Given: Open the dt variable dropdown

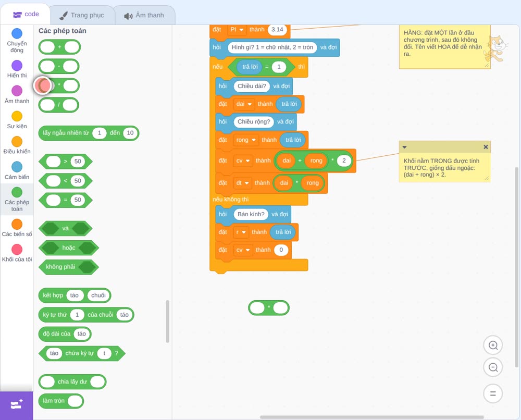Looking at the screenshot, I should tap(242, 183).
